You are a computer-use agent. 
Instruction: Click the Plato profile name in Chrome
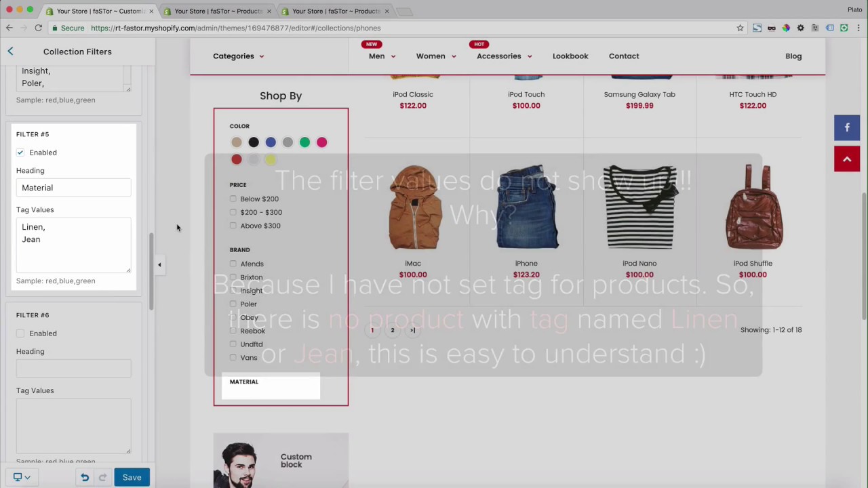854,9
